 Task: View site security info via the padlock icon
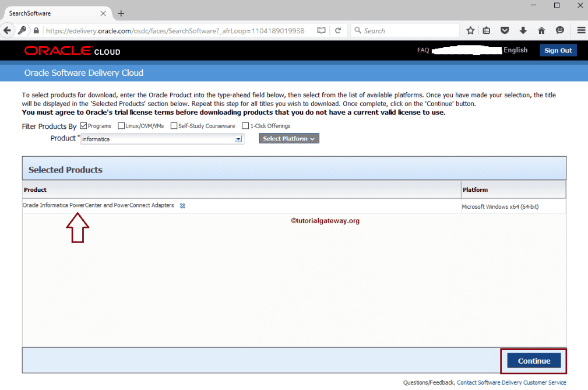[35, 30]
